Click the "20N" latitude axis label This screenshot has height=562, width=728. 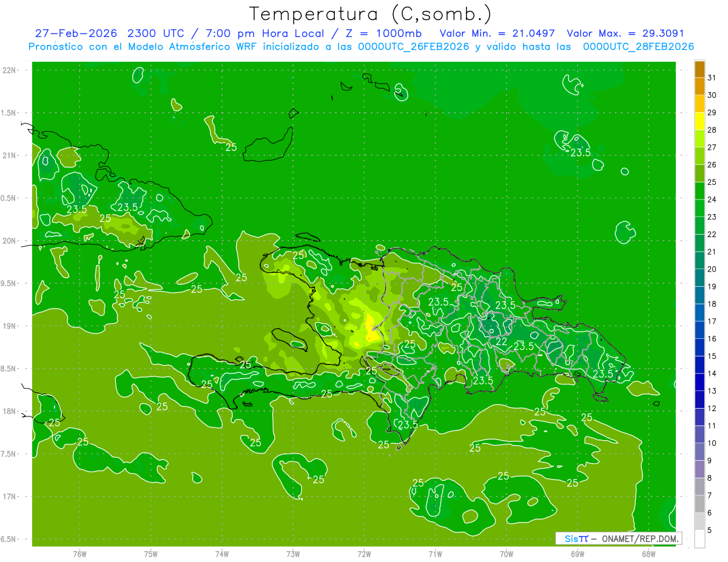[x=10, y=241]
